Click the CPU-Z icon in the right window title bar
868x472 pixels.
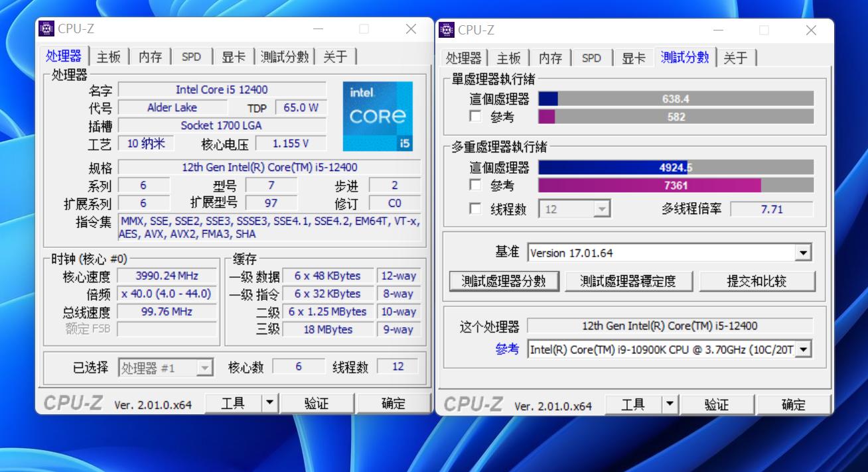(447, 30)
